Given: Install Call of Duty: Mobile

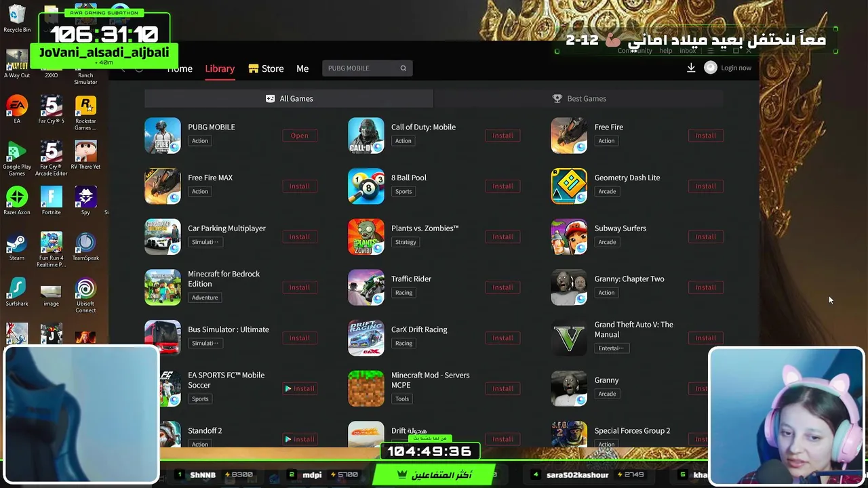Looking at the screenshot, I should point(502,136).
